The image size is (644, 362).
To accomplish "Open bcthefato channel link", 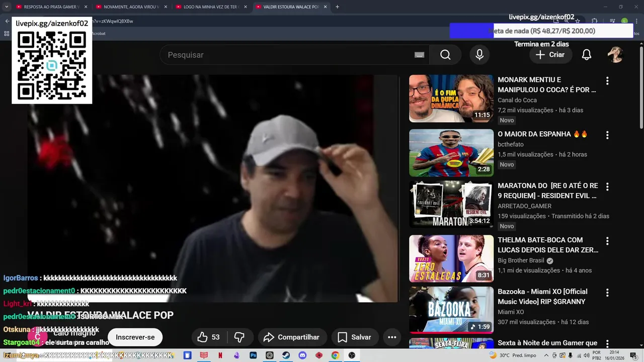I will [x=511, y=144].
